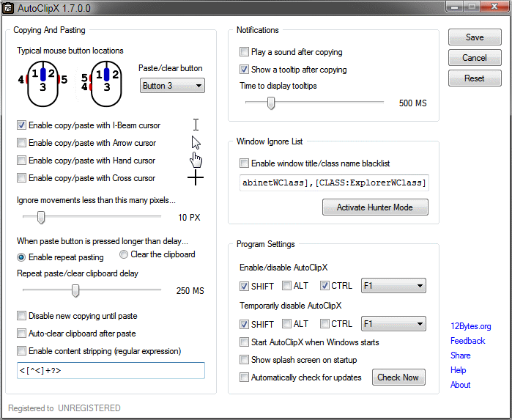
Task: Check Disable new copying until paste
Action: 21,316
